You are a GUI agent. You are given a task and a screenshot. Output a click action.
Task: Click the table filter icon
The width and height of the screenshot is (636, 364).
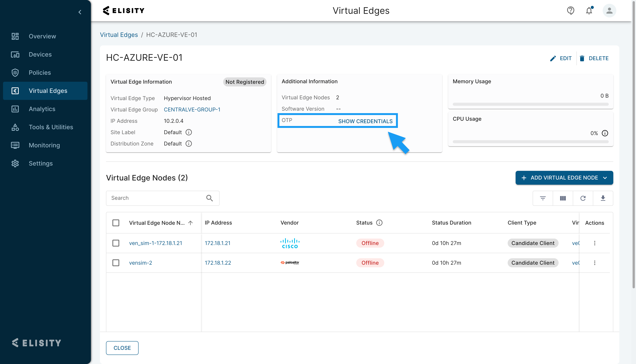543,198
